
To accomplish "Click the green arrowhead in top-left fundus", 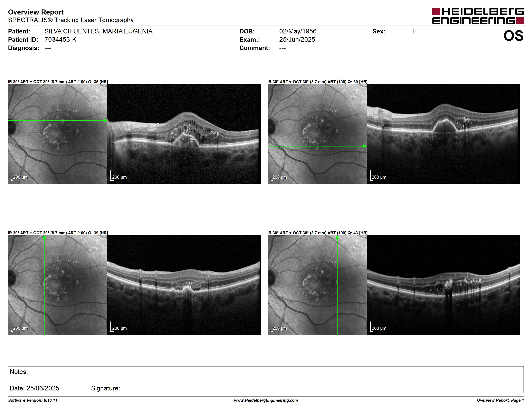I will point(105,120).
